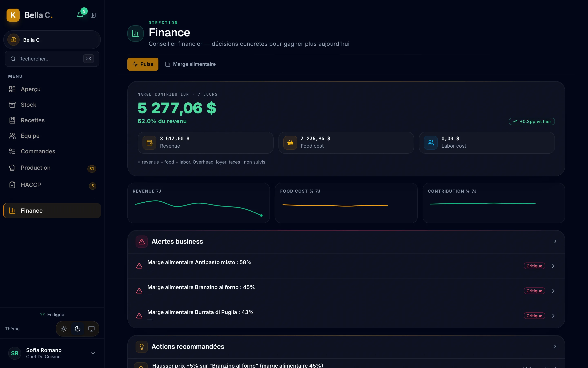This screenshot has width=588, height=368.
Task: Open the HACCP menu item
Action: click(x=52, y=185)
